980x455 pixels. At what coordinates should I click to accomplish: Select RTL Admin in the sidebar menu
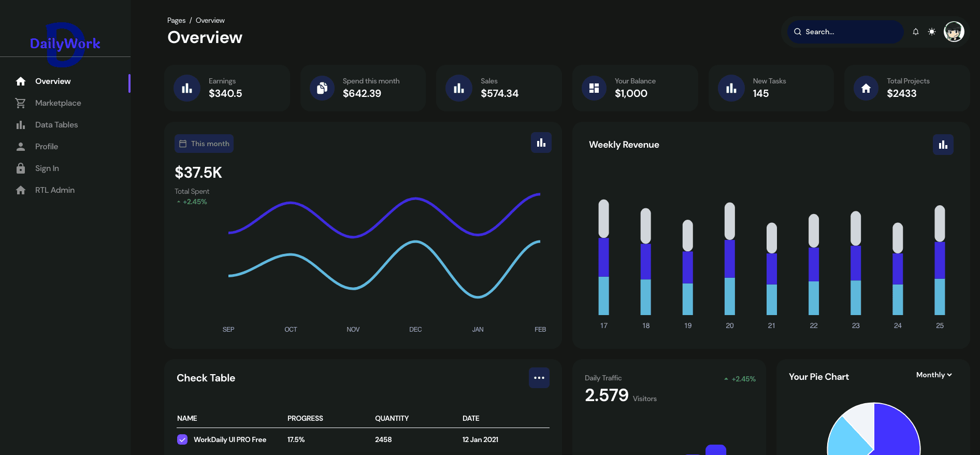[x=55, y=190]
